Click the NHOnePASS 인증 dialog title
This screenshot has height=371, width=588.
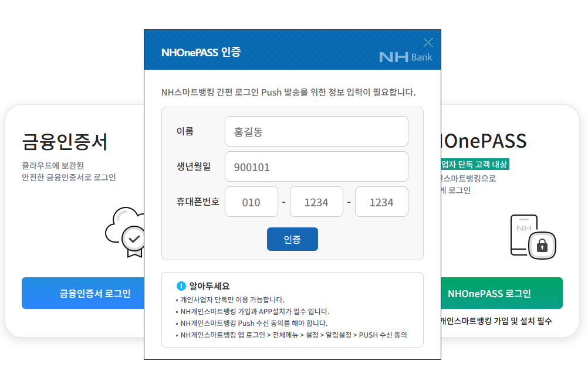point(201,52)
